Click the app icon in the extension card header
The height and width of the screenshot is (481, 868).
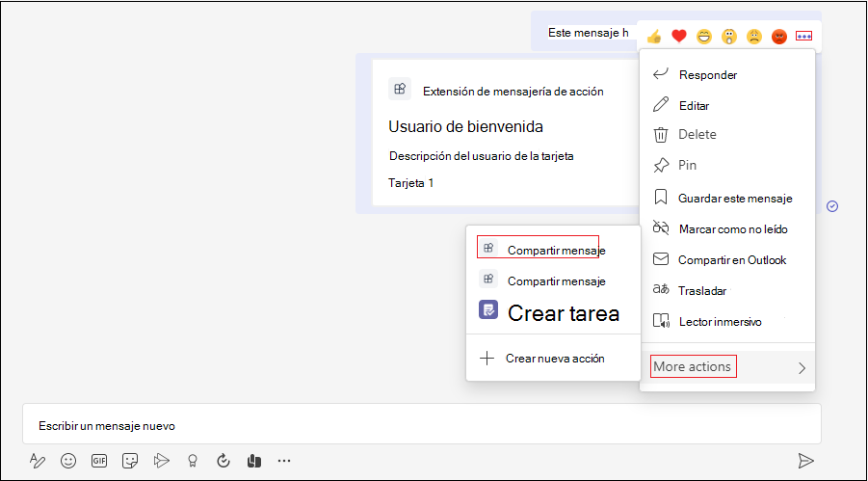coord(400,89)
